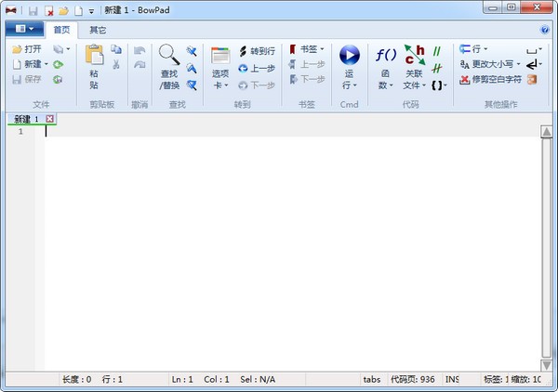This screenshot has width=558, height=392.
Task: Open the blue application menu button
Action: pyautogui.click(x=24, y=30)
